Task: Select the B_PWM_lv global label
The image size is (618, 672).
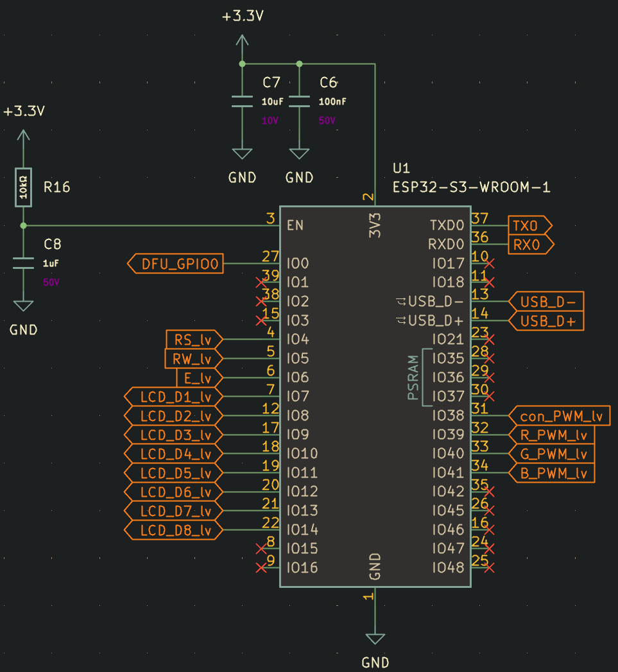Action: tap(552, 473)
